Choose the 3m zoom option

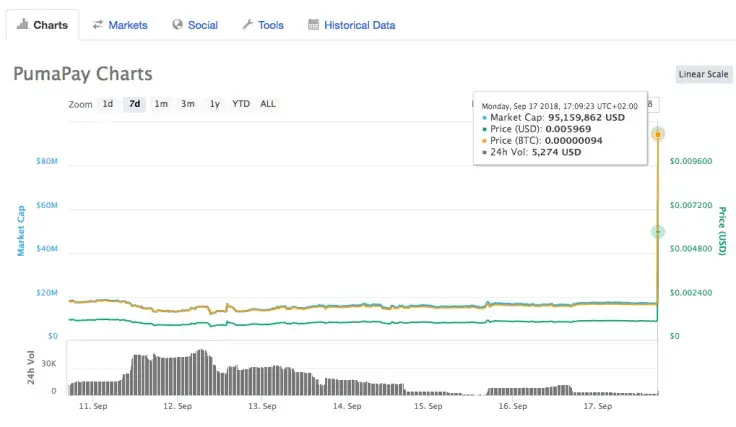coord(188,104)
